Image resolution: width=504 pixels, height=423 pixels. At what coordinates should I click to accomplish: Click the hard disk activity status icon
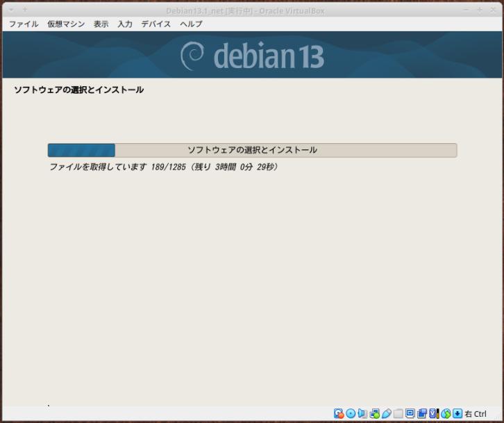[x=339, y=413]
